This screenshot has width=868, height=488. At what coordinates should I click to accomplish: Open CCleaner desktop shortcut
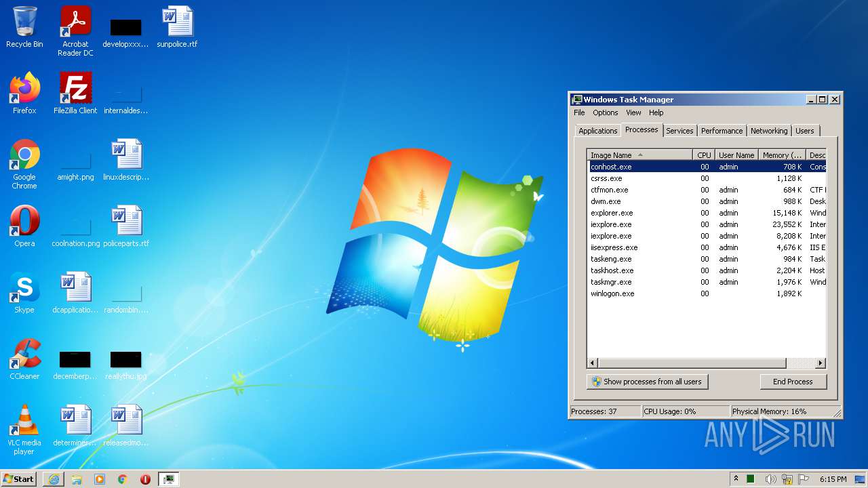click(24, 359)
